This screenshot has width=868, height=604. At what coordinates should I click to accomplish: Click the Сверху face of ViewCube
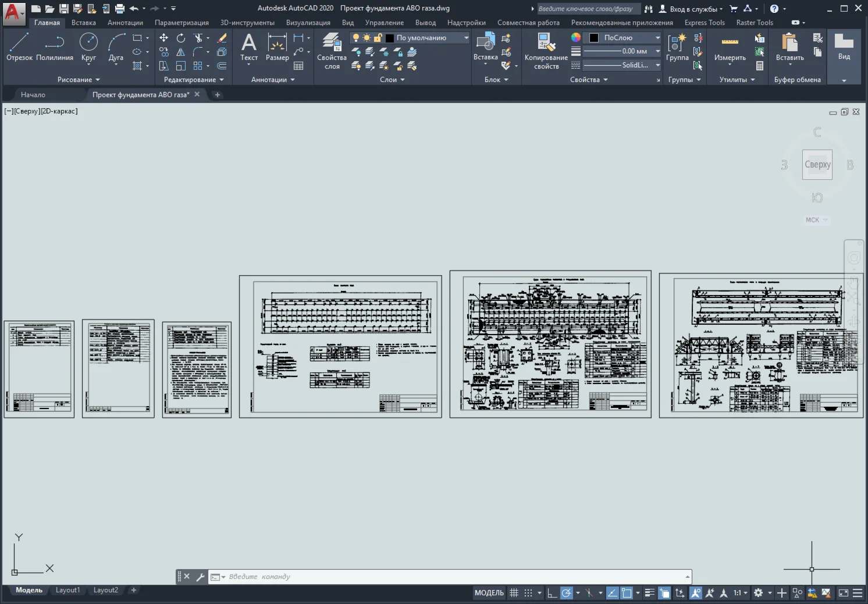pyautogui.click(x=817, y=165)
